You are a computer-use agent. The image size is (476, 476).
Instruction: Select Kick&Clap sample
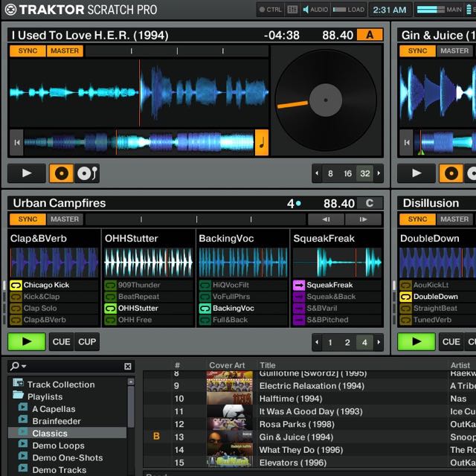[x=54, y=297]
